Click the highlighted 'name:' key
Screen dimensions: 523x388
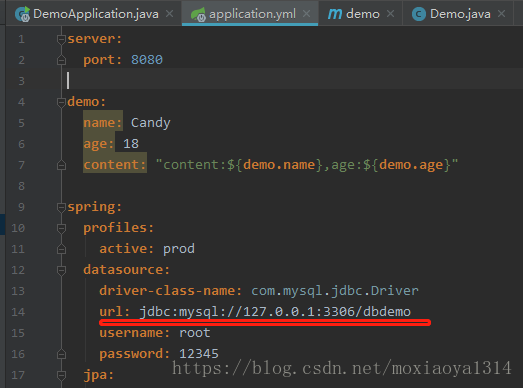(103, 123)
